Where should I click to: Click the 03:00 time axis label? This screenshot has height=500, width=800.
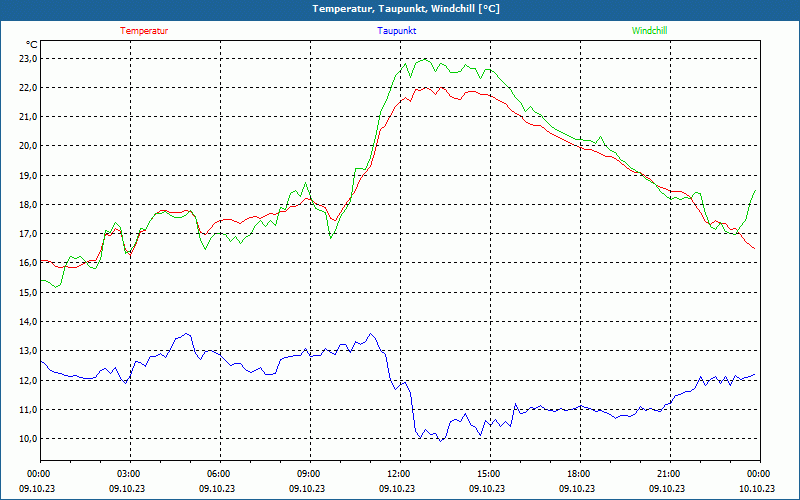coord(131,474)
